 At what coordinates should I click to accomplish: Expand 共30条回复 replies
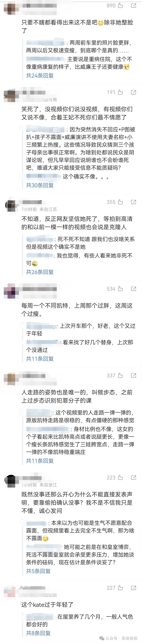pos(40,185)
